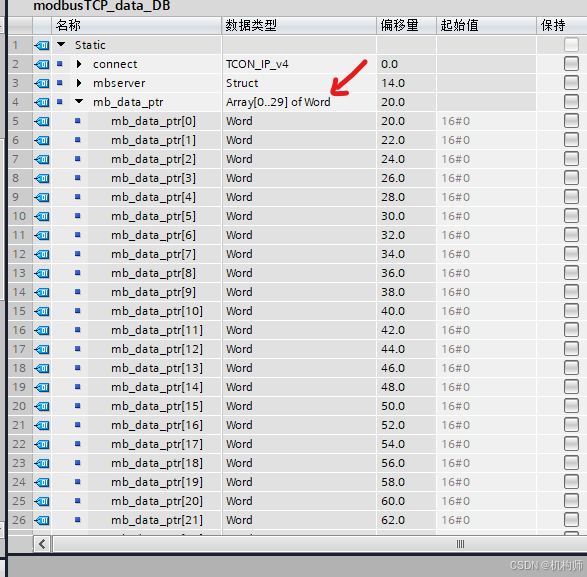This screenshot has width=587, height=577.
Task: Click the tag icon for mb_data_ptr[8]
Action: tap(42, 273)
